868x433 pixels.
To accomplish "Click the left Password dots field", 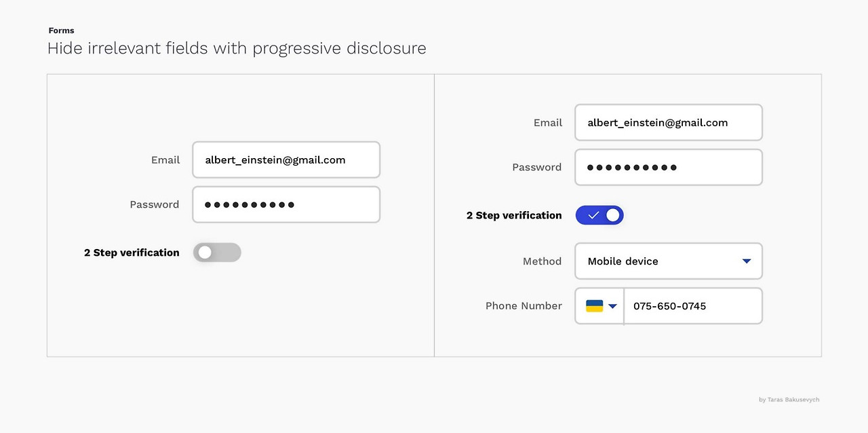I will pyautogui.click(x=285, y=204).
